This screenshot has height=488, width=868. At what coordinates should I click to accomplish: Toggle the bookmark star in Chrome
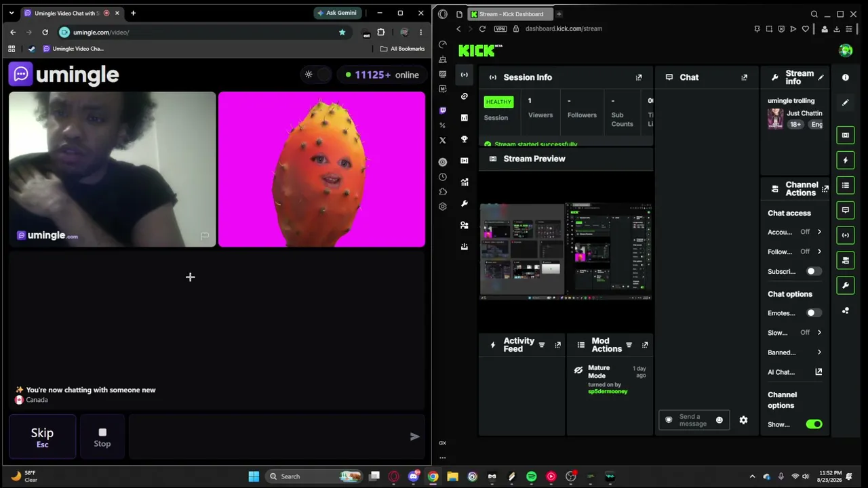tap(342, 32)
